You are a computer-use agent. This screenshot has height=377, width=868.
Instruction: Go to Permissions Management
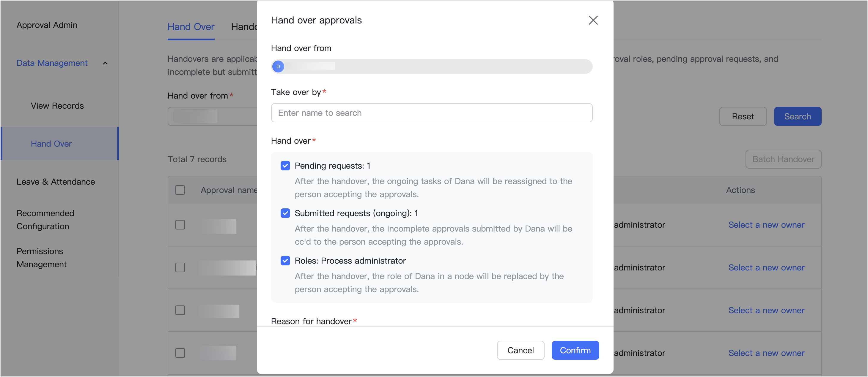(41, 257)
